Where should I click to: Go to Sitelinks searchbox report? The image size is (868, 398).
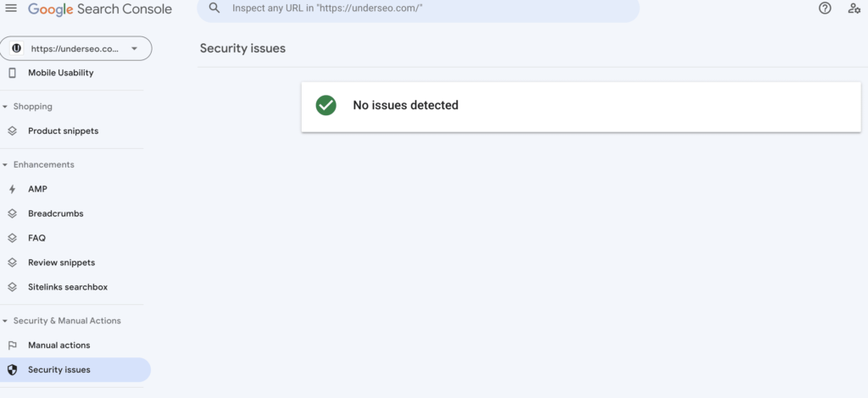[68, 288]
